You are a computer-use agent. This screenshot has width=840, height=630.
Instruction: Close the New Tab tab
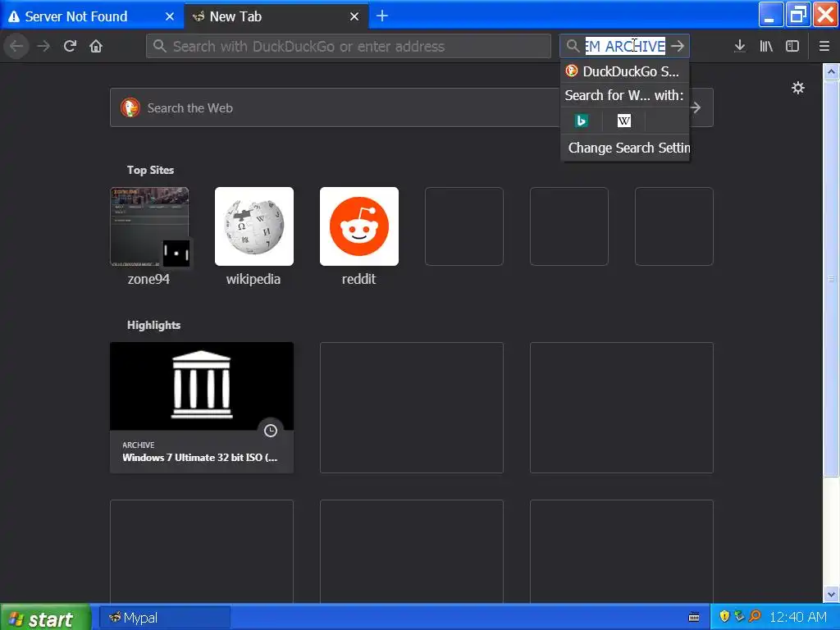(354, 16)
